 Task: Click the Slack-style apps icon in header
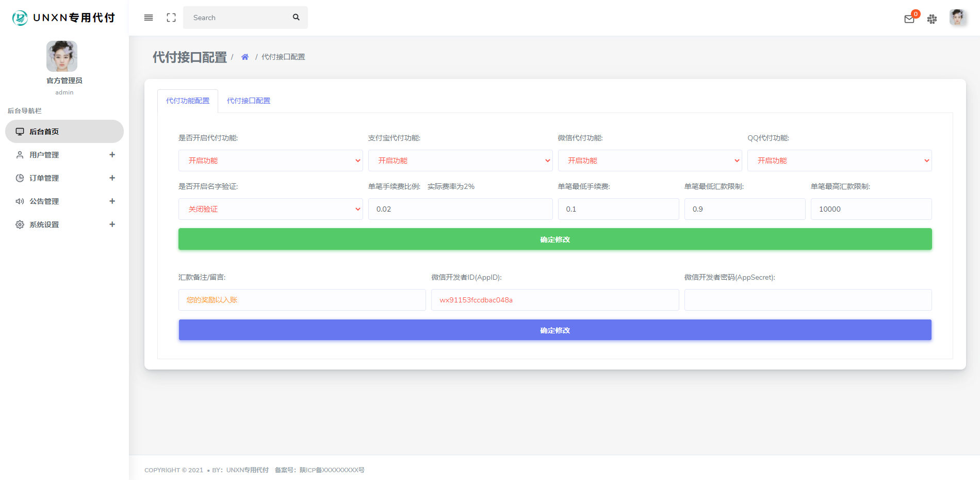[x=932, y=19]
